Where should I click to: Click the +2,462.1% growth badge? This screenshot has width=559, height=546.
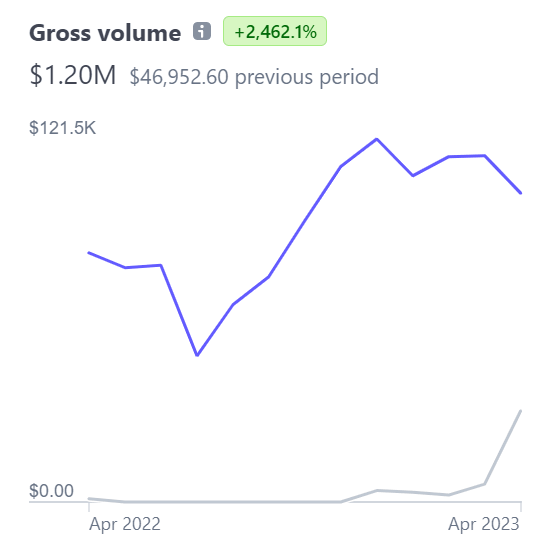(x=275, y=31)
